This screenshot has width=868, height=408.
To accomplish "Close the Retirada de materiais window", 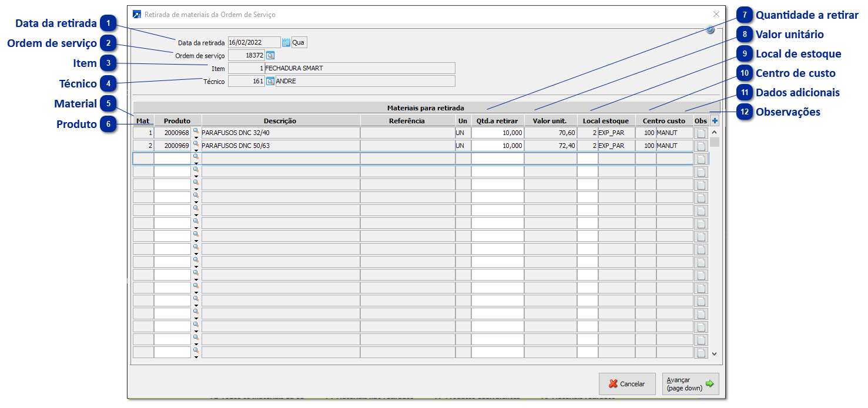I will [x=716, y=14].
